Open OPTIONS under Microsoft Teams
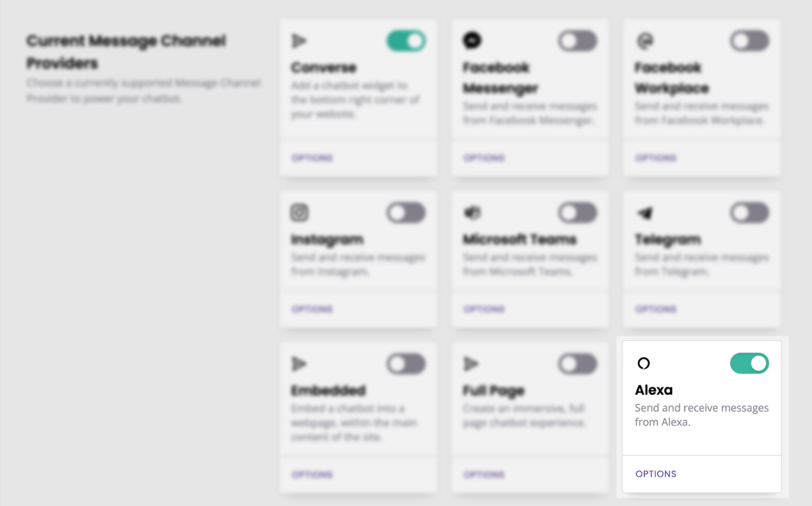 pyautogui.click(x=484, y=309)
